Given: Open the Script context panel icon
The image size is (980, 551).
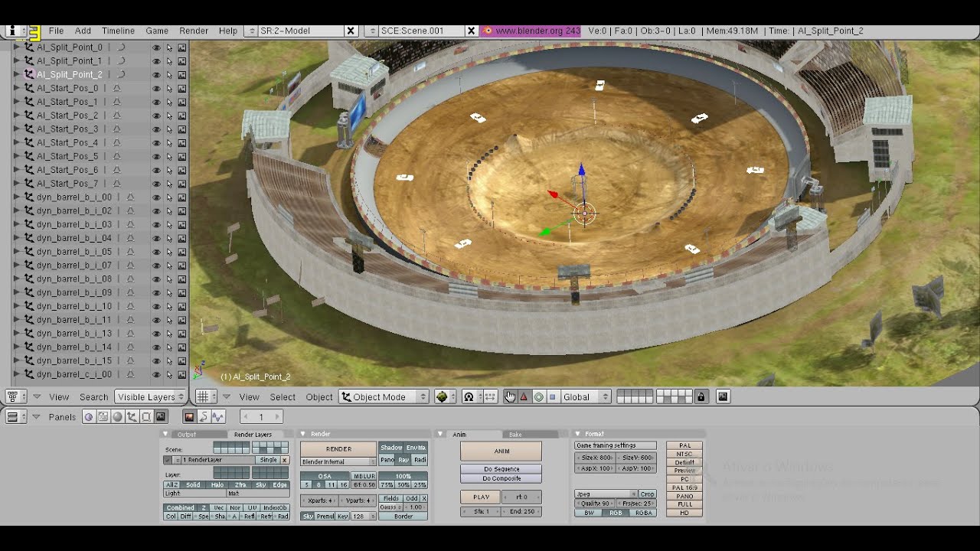Looking at the screenshot, I should click(103, 416).
